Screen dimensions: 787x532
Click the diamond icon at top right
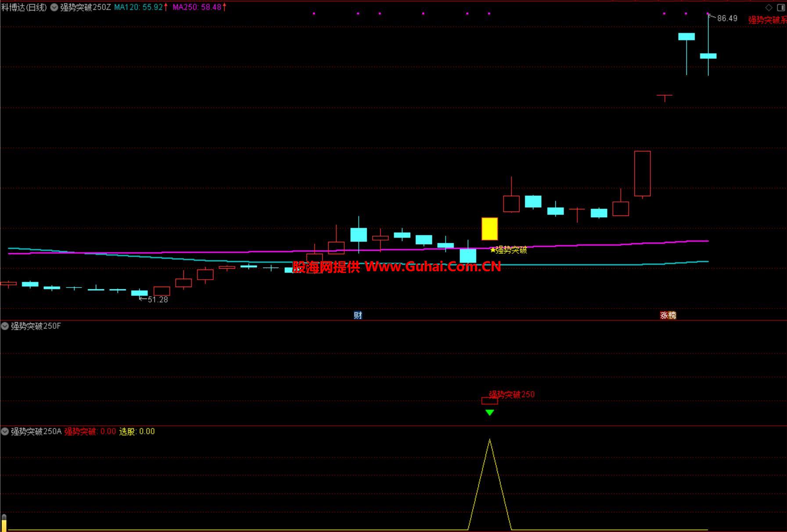tap(769, 7)
